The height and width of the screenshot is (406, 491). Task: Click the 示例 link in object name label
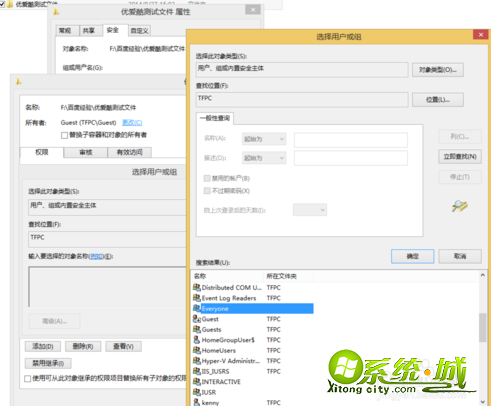click(97, 256)
